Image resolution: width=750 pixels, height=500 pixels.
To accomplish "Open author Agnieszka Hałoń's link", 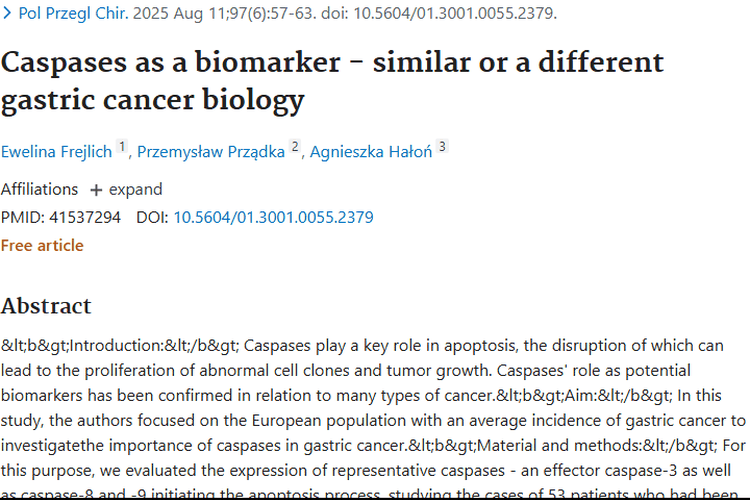I will coord(370,152).
